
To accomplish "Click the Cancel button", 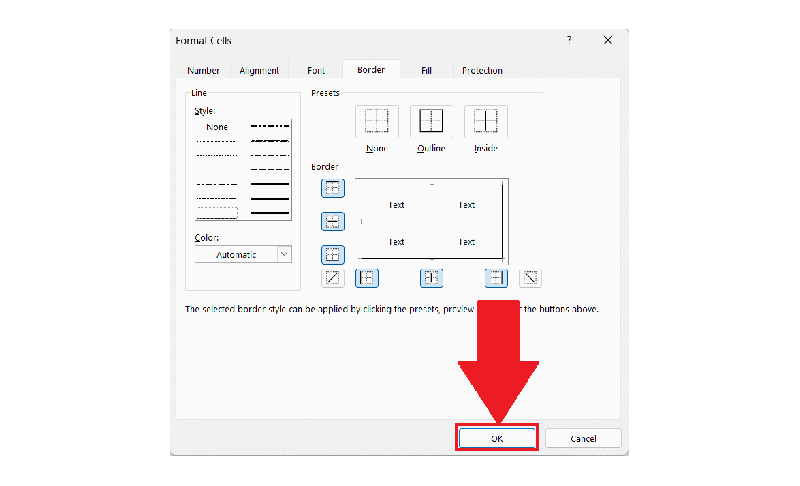I will 583,439.
